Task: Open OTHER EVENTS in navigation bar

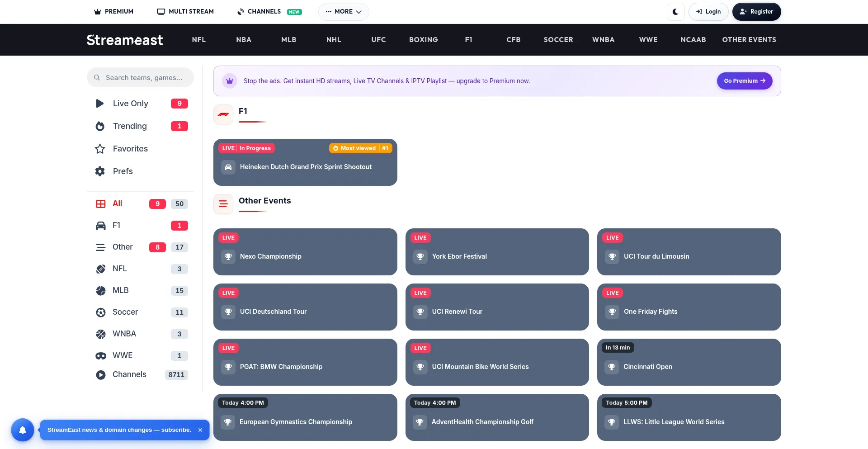Action: tap(749, 40)
